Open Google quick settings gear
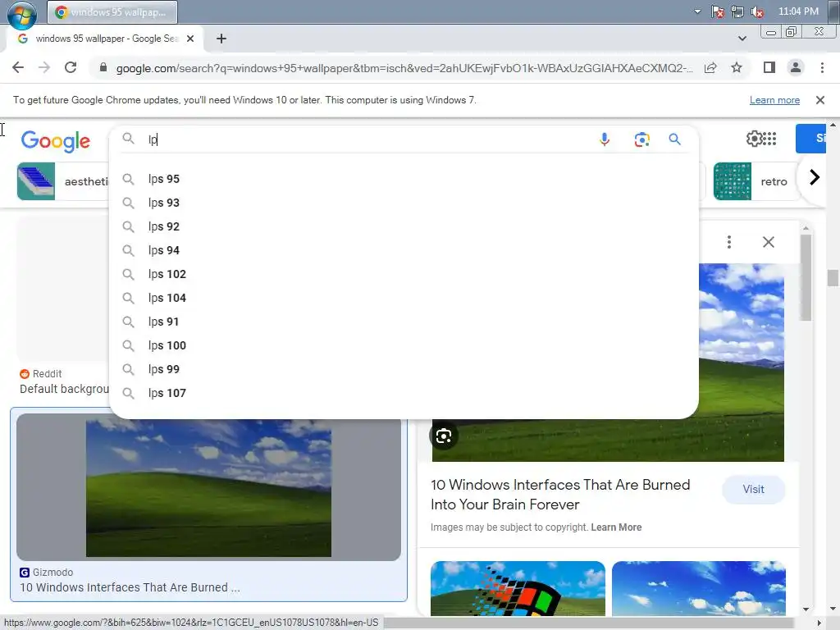The width and height of the screenshot is (840, 630). tap(755, 139)
